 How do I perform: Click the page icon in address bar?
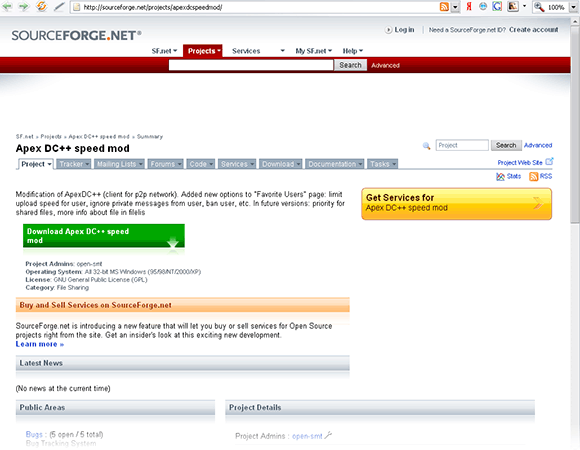pos(76,7)
